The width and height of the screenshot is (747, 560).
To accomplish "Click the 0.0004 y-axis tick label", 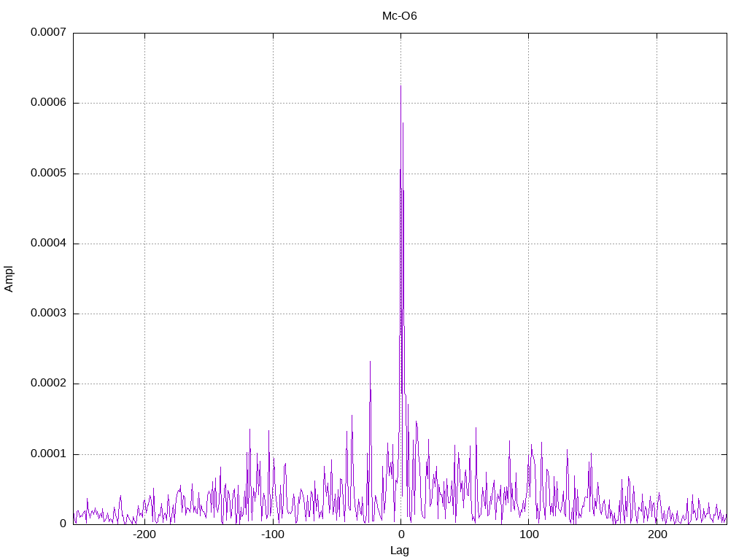I will [x=49, y=243].
